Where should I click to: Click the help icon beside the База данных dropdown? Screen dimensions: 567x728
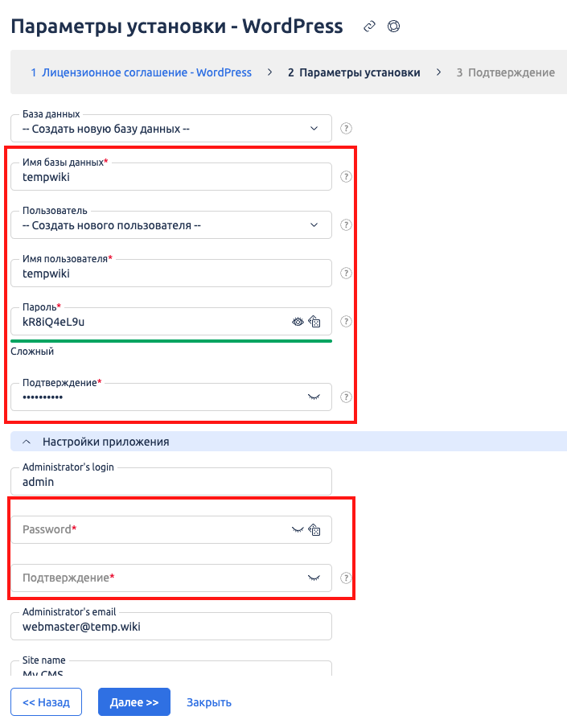pyautogui.click(x=347, y=128)
